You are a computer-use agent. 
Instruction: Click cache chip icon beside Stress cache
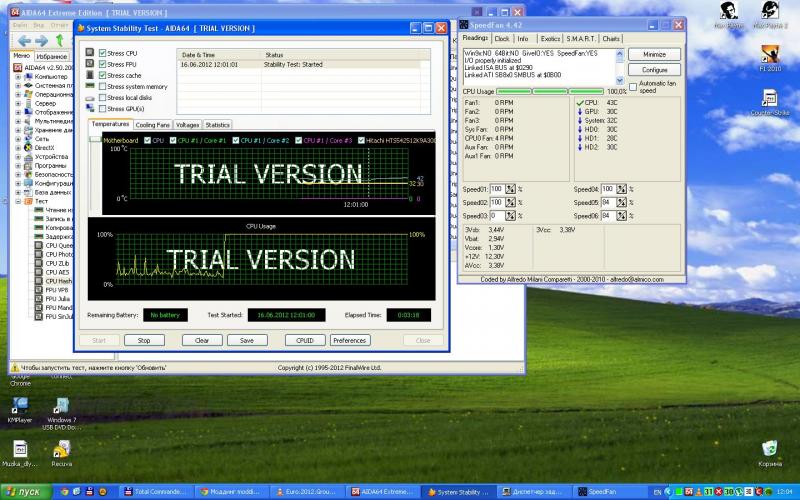click(x=90, y=75)
